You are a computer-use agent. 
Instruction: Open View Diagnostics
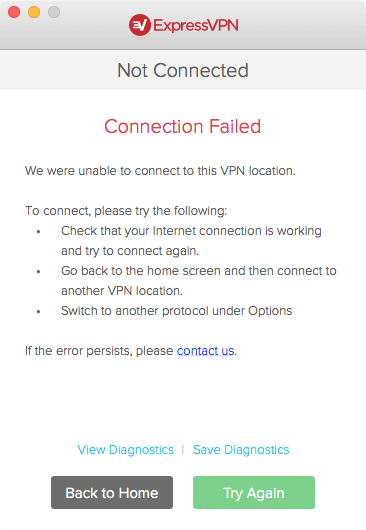[x=126, y=450]
